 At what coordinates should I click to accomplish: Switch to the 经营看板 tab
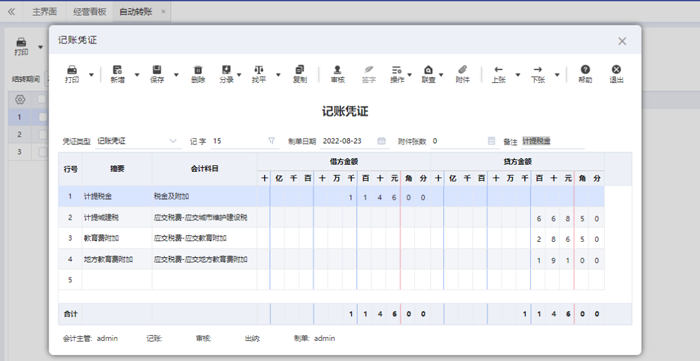click(90, 12)
